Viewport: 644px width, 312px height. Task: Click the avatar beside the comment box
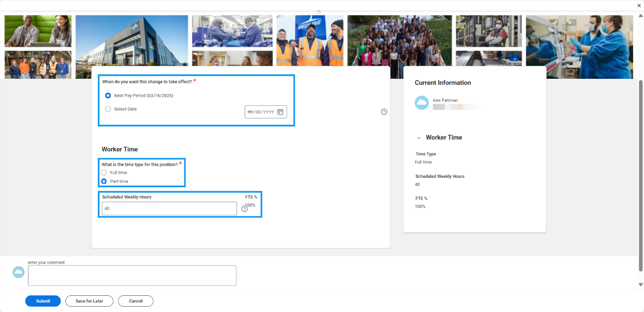(x=18, y=272)
